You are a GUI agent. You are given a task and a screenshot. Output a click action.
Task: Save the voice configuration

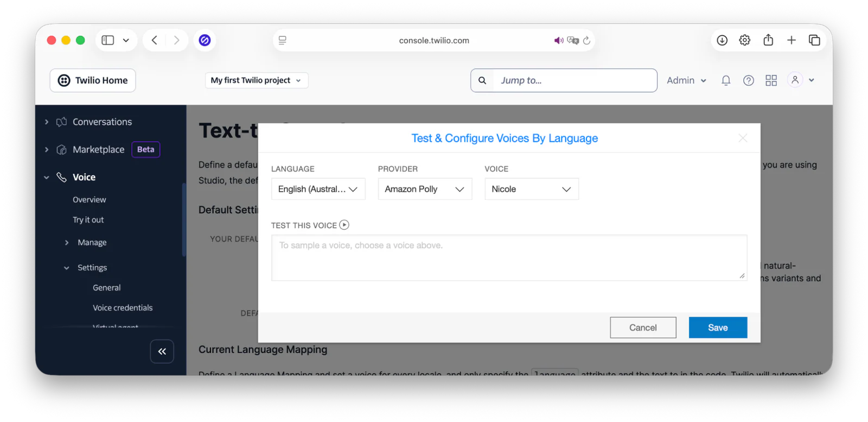click(718, 327)
